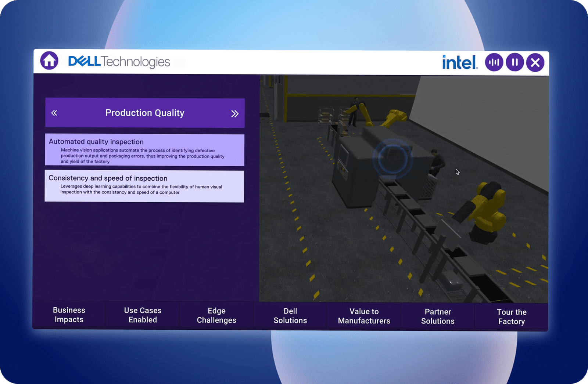
Task: Click the Intel logo
Action: pos(459,62)
